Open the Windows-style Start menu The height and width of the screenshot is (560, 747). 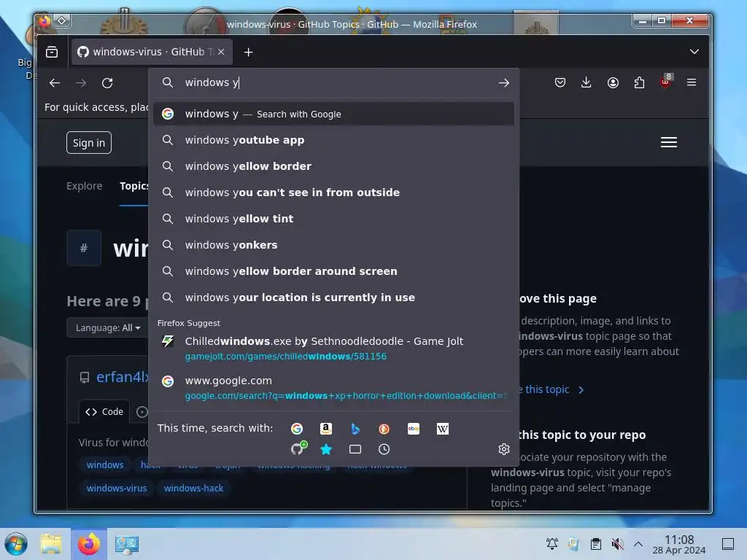coord(16,544)
